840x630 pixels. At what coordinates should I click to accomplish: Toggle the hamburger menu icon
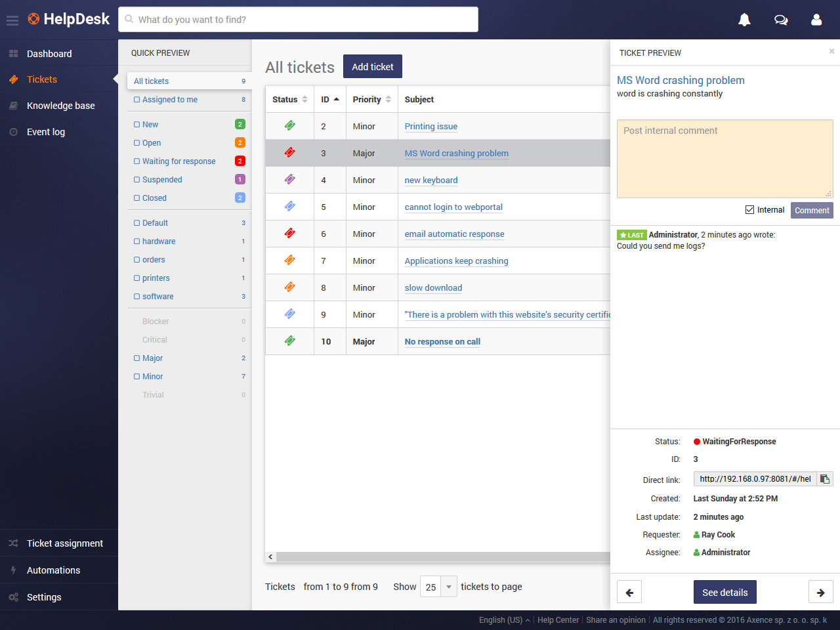point(12,20)
